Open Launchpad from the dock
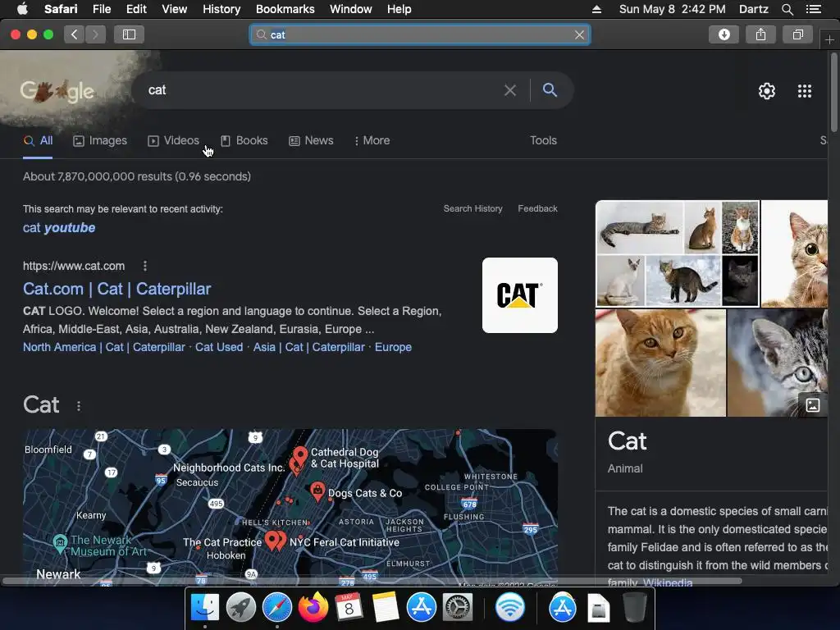Image resolution: width=840 pixels, height=630 pixels. (241, 608)
